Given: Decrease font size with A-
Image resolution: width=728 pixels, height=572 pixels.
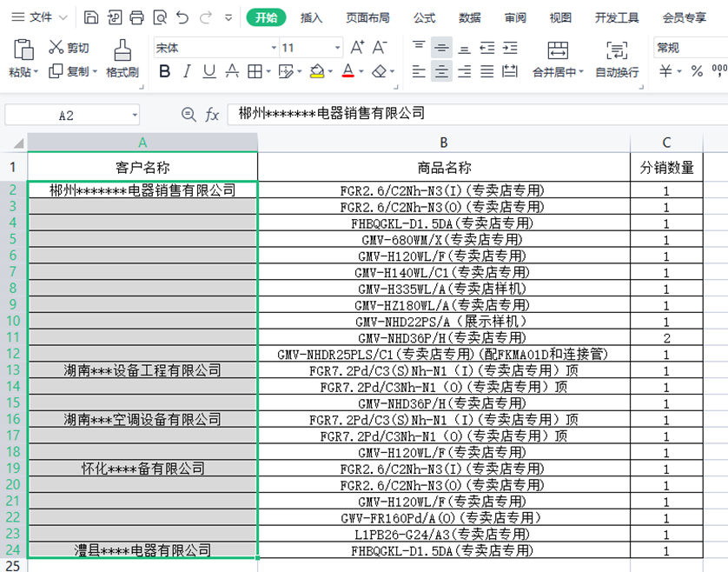Looking at the screenshot, I should coord(380,48).
